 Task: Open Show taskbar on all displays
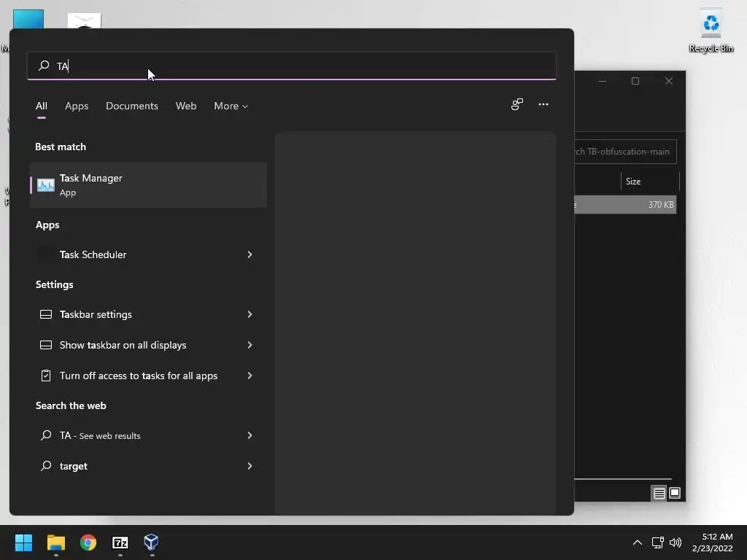coord(148,345)
